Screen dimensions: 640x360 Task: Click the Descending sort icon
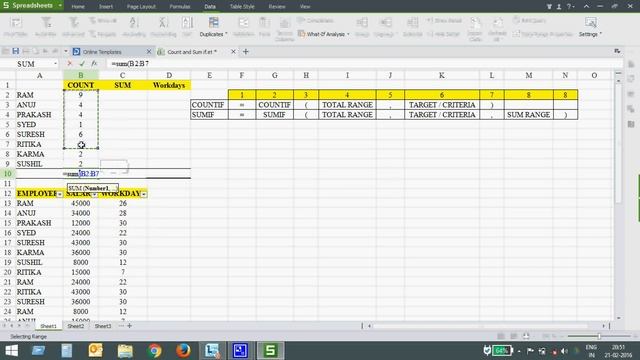coord(163,22)
